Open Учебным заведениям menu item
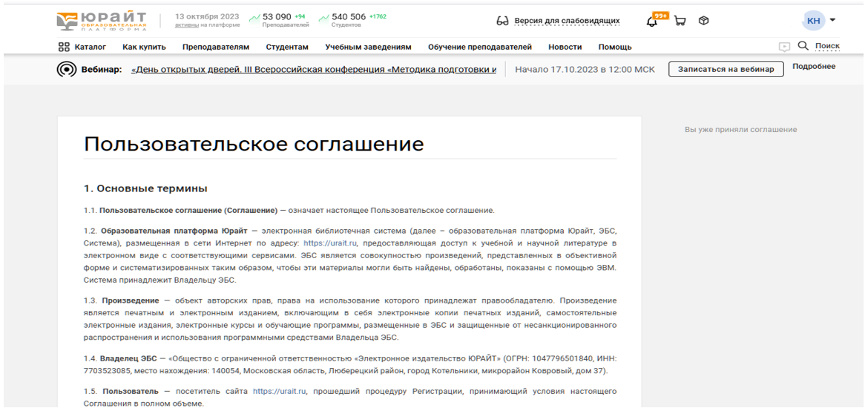 [x=368, y=47]
